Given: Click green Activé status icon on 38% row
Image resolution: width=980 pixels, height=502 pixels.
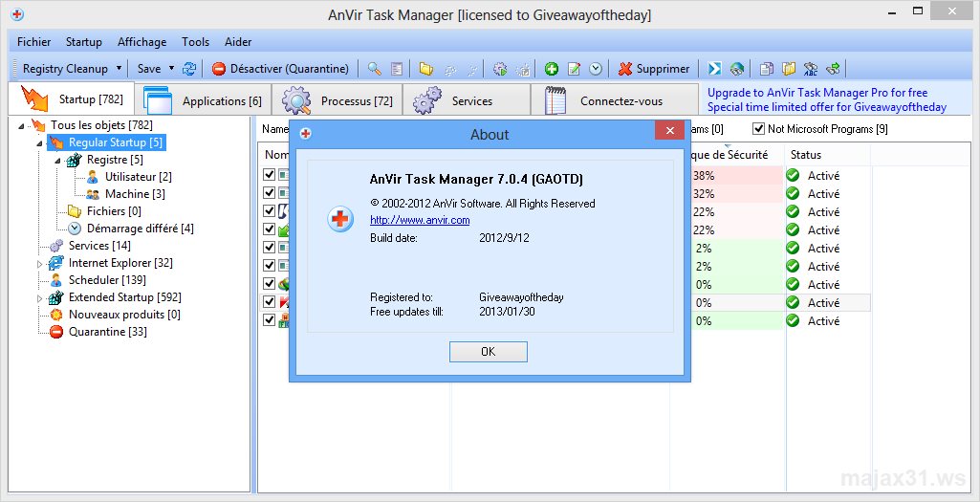Looking at the screenshot, I should coord(794,176).
